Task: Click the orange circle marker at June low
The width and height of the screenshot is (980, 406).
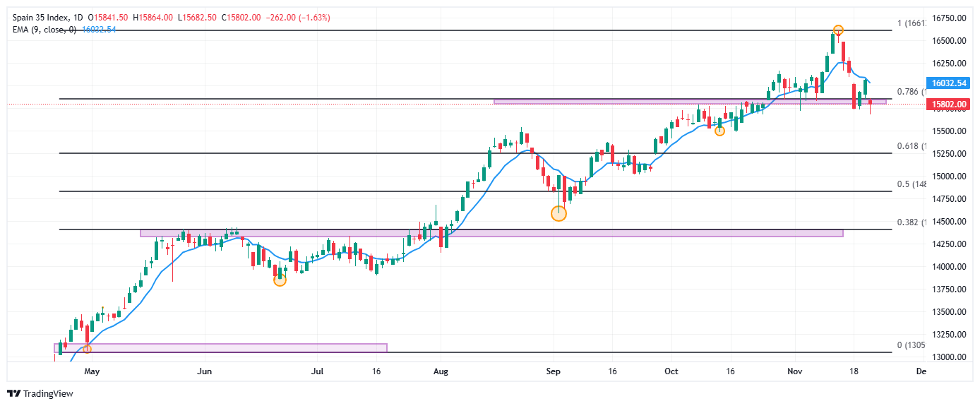Action: click(280, 280)
